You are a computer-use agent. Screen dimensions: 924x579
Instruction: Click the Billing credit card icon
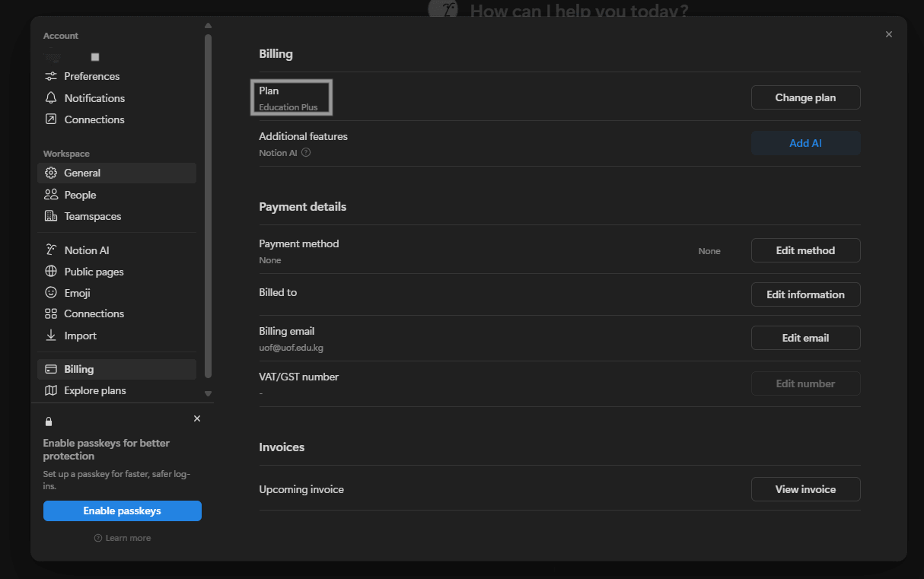coord(51,369)
